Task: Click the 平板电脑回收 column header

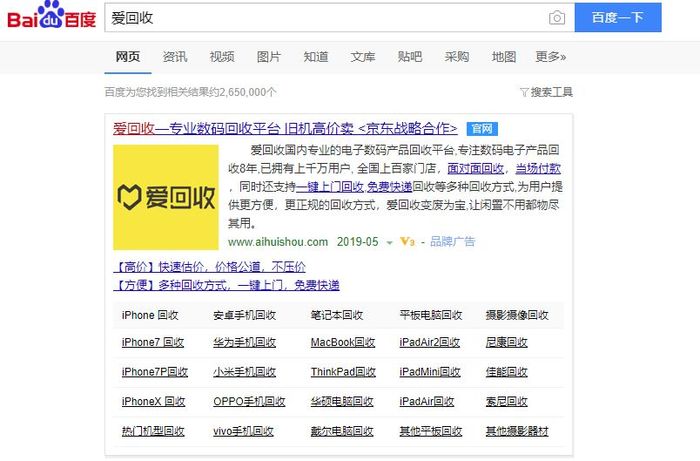Action: click(430, 315)
